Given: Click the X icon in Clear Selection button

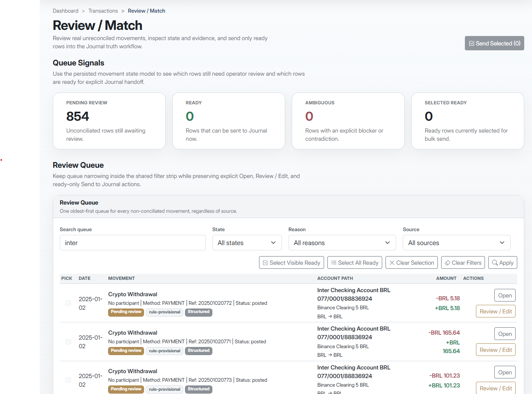Looking at the screenshot, I should point(392,262).
